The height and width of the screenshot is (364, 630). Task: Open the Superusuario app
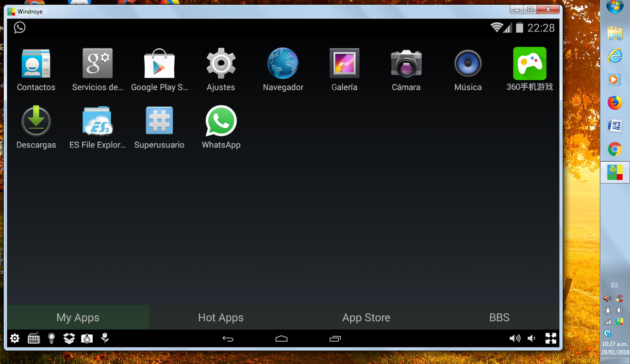(x=159, y=120)
